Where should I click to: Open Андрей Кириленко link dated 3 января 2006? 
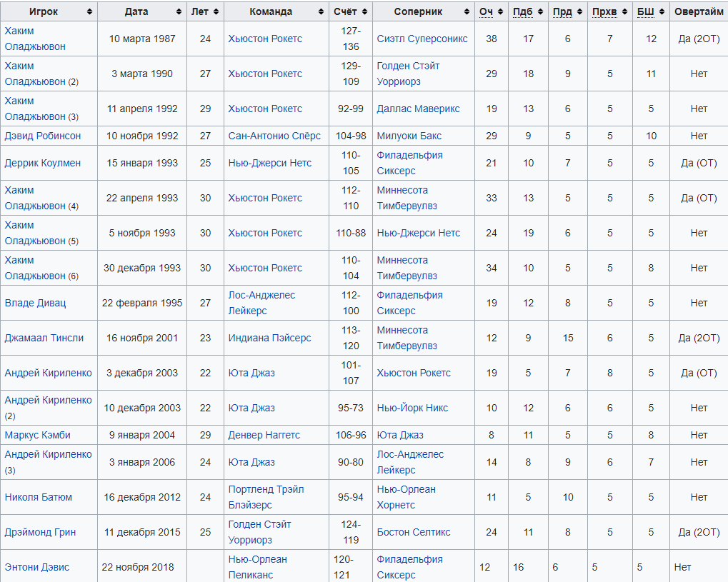49,462
